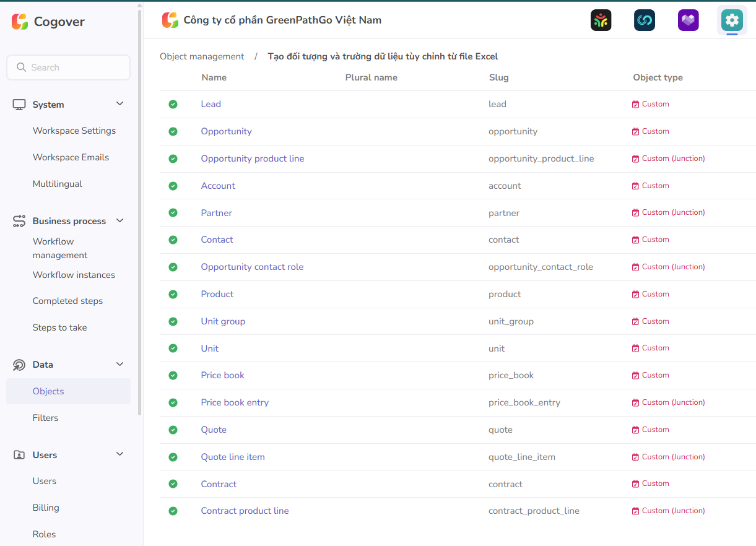Click the GreenPathGo company logo icon
756x546 pixels.
[x=170, y=20]
